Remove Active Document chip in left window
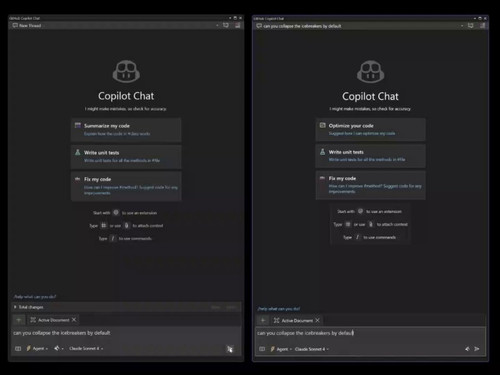The image size is (500, 375). (74, 320)
